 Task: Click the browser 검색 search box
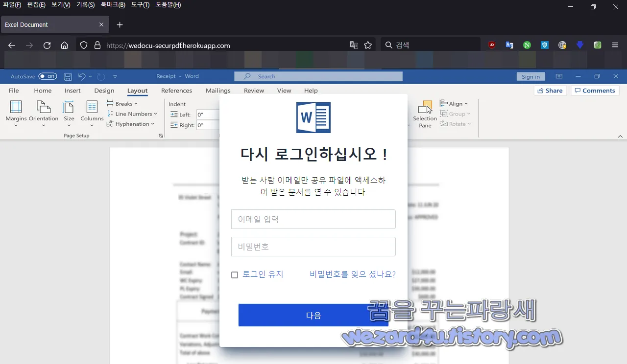430,45
